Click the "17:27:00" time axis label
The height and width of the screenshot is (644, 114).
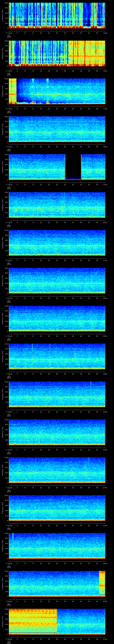(x=9, y=525)
